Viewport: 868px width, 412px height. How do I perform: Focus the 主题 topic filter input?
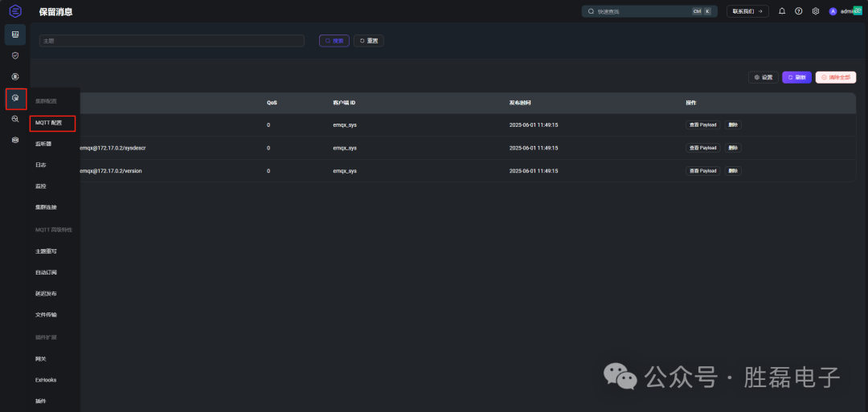(x=172, y=41)
